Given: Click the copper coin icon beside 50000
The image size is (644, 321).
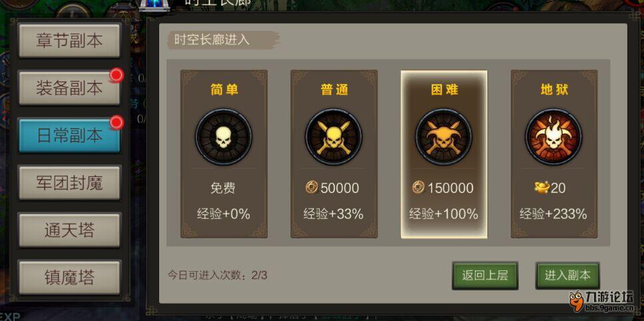Looking at the screenshot, I should click(312, 188).
